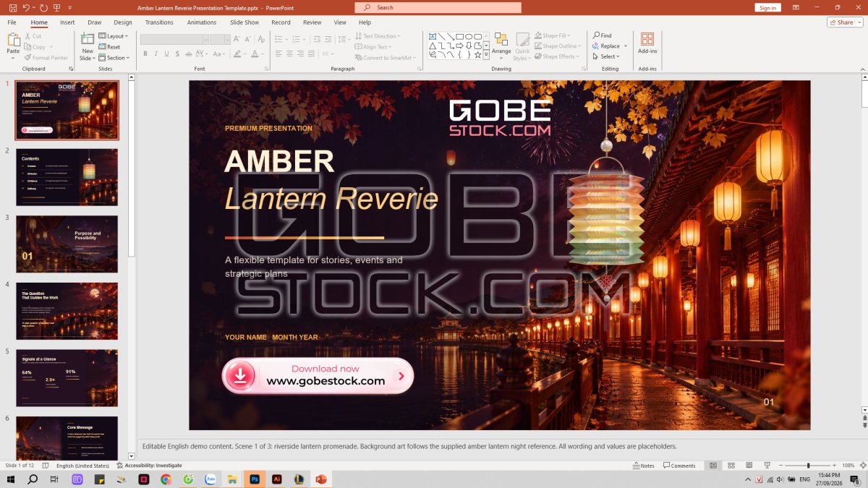The image size is (868, 488).
Task: Click Accessibility: Investigate in status bar
Action: (149, 466)
